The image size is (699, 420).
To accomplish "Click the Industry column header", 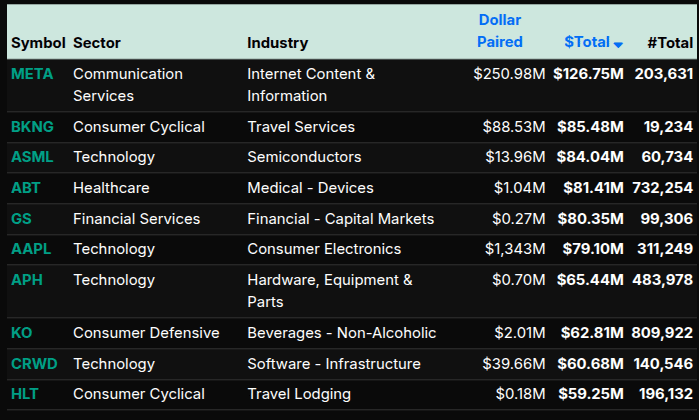I will point(277,43).
